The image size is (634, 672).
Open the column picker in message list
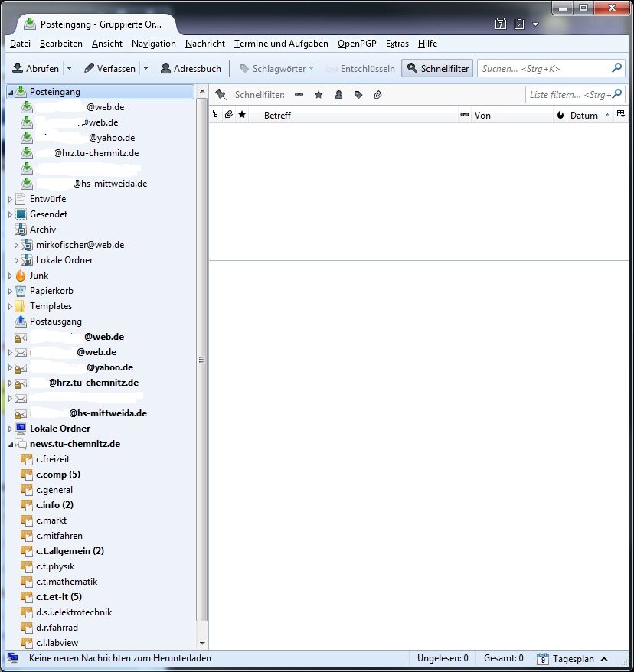pos(621,115)
